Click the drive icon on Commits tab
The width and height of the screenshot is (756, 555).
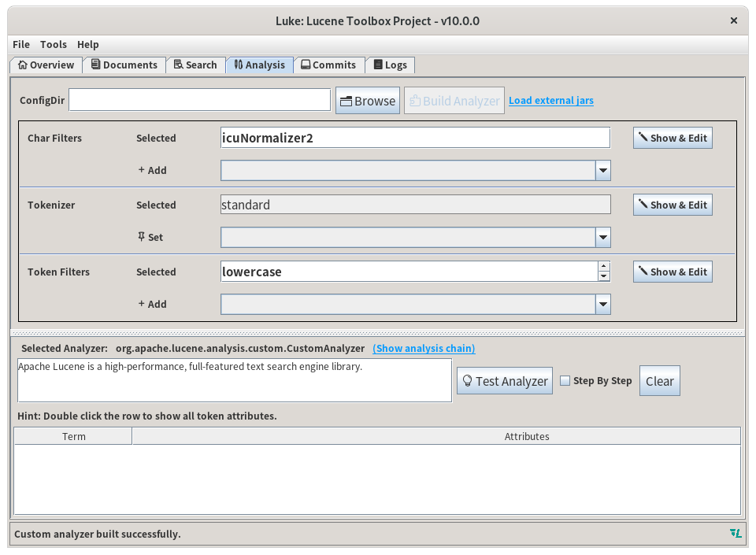[306, 64]
